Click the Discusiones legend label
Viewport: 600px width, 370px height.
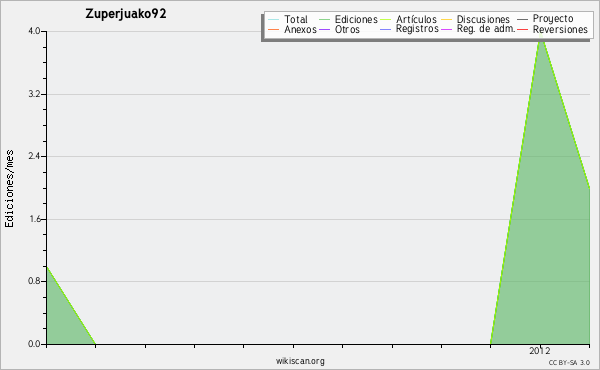483,19
